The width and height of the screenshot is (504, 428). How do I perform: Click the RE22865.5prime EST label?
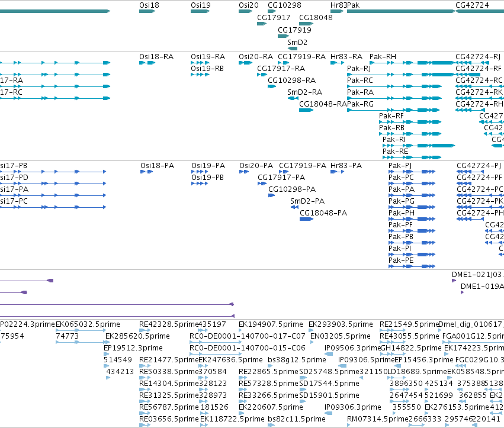click(268, 372)
